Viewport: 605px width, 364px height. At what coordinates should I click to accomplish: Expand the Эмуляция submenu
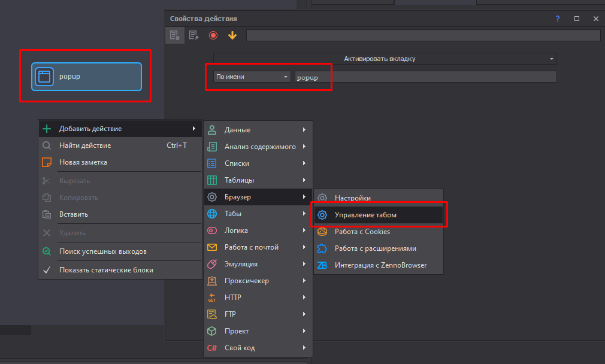coord(258,264)
